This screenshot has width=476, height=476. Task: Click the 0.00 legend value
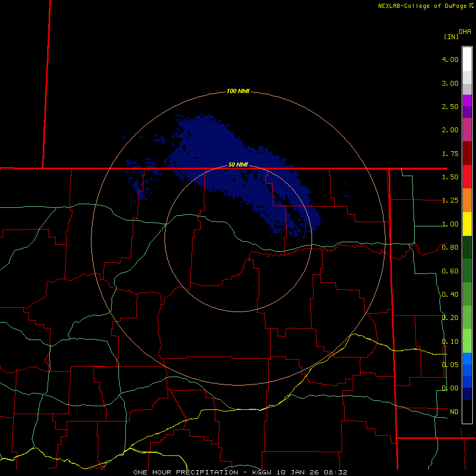click(450, 388)
